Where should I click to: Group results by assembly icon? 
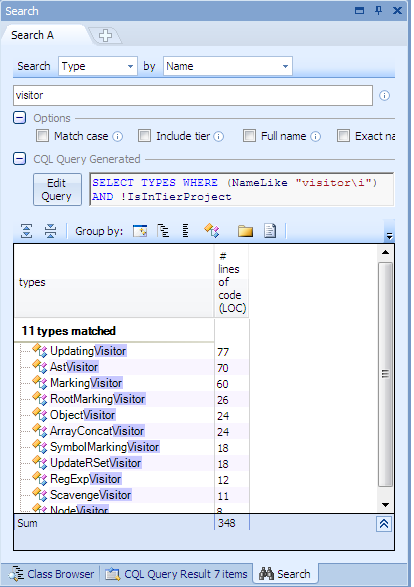click(x=140, y=231)
